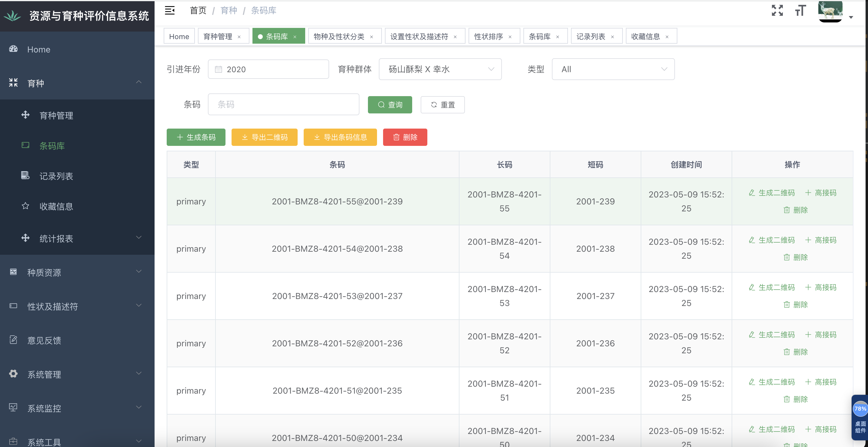Image resolution: width=868 pixels, height=447 pixels.
Task: Go to Home in the sidebar
Action: click(x=77, y=49)
